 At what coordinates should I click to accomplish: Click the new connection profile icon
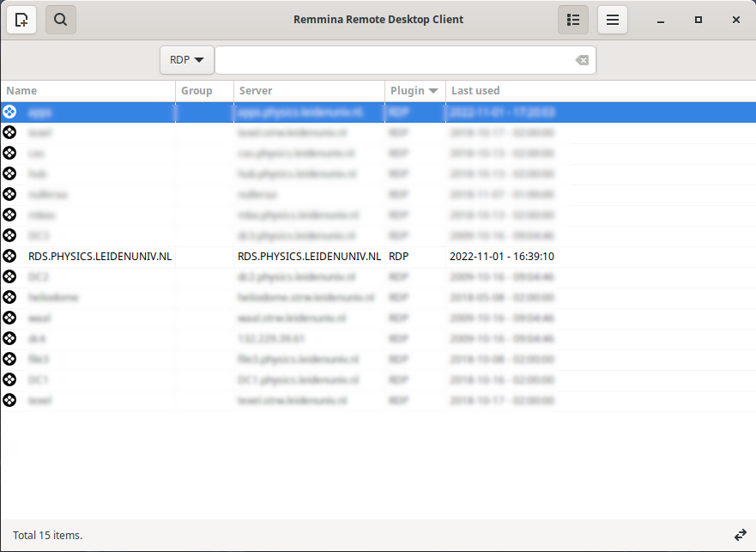click(21, 20)
